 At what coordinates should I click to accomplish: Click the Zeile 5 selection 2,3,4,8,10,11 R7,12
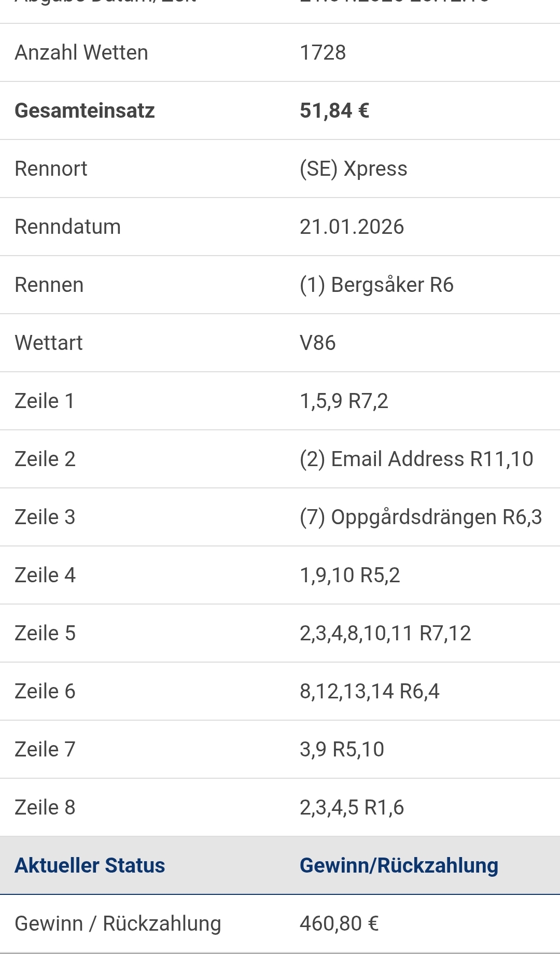point(385,633)
